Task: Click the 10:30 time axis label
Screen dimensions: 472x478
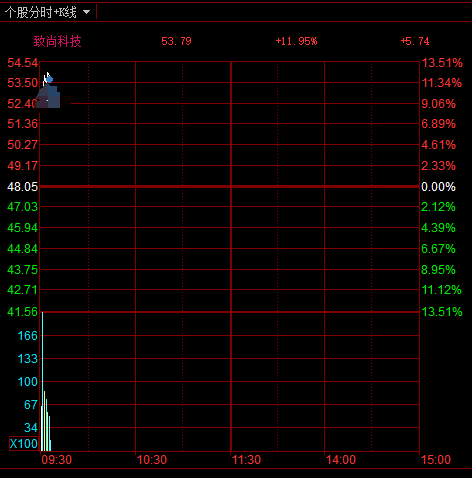Action: point(152,460)
